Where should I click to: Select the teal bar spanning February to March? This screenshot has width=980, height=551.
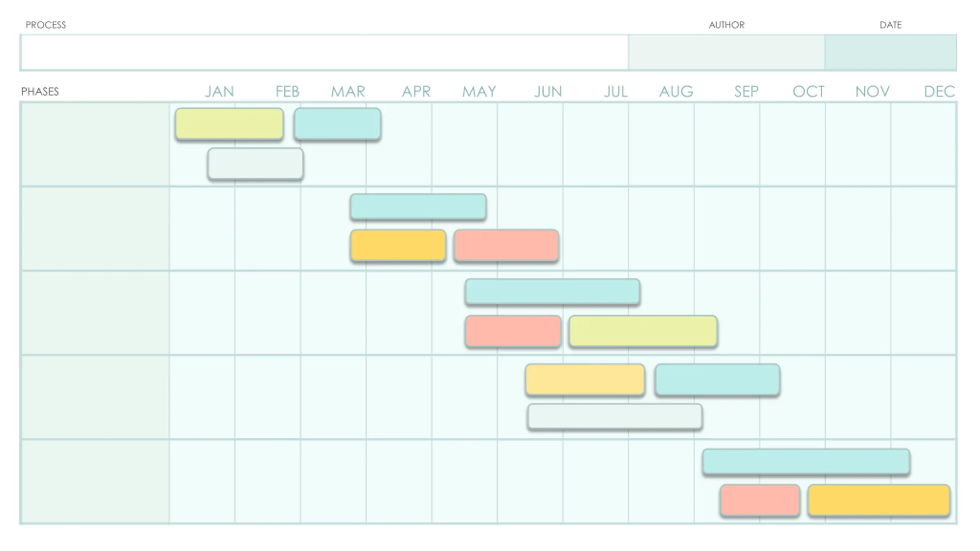[337, 124]
